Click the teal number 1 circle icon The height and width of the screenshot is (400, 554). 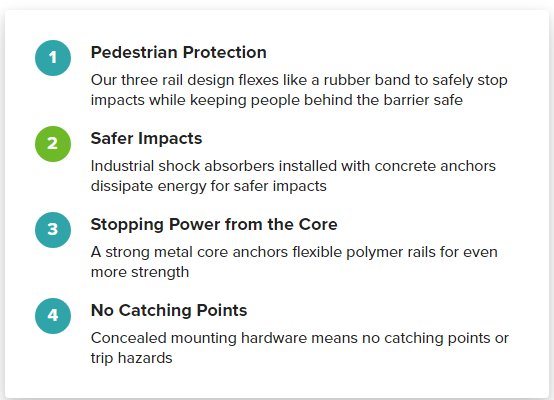[53, 58]
